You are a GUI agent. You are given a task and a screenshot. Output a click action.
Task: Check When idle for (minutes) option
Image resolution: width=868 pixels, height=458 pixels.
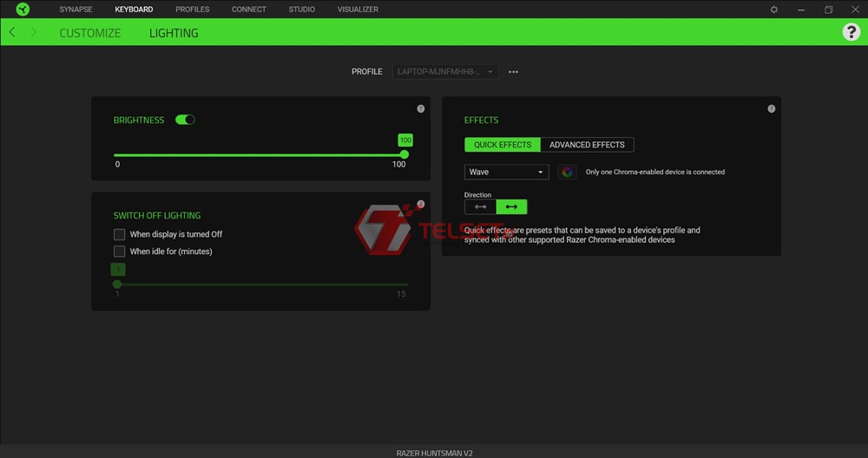(x=120, y=252)
